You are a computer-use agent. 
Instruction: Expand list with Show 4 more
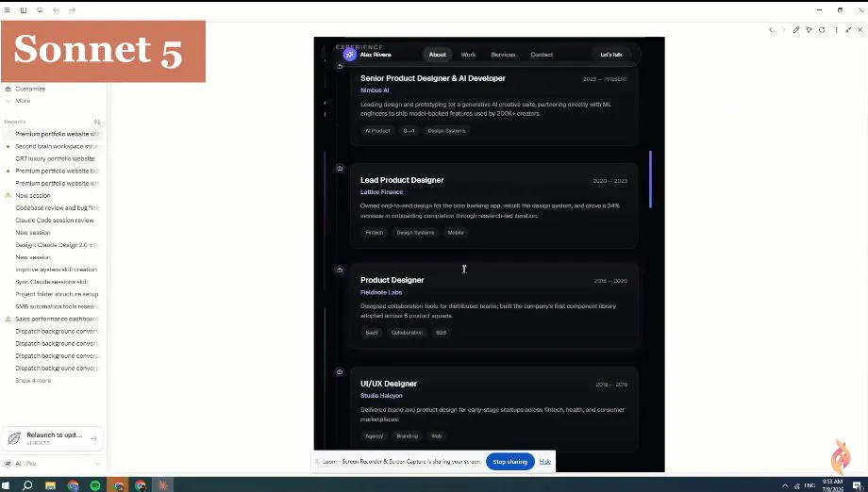pos(33,381)
